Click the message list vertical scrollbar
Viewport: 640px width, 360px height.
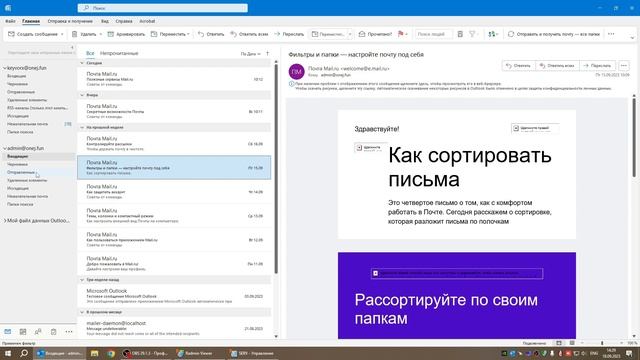click(276, 169)
